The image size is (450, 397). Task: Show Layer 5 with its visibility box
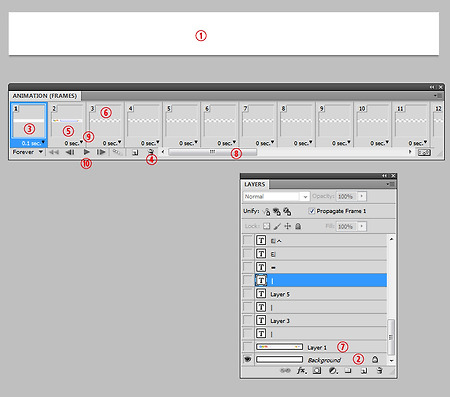248,294
